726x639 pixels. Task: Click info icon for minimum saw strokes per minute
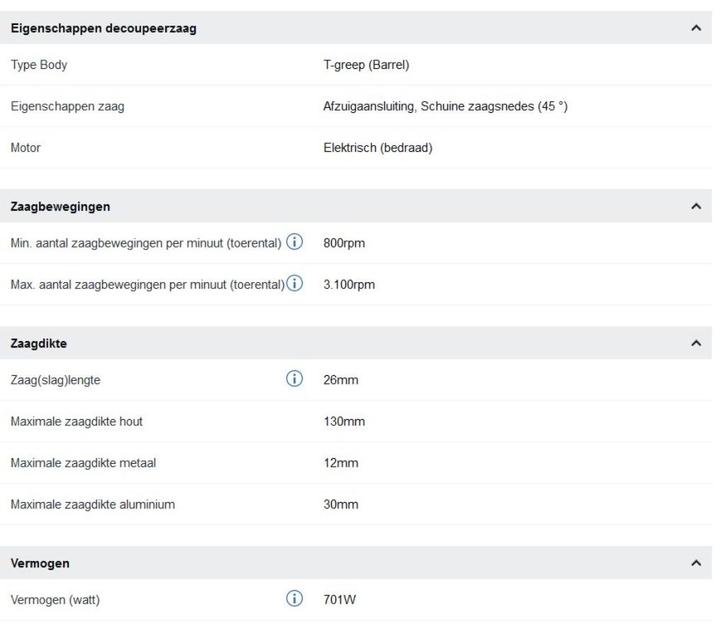(x=295, y=243)
